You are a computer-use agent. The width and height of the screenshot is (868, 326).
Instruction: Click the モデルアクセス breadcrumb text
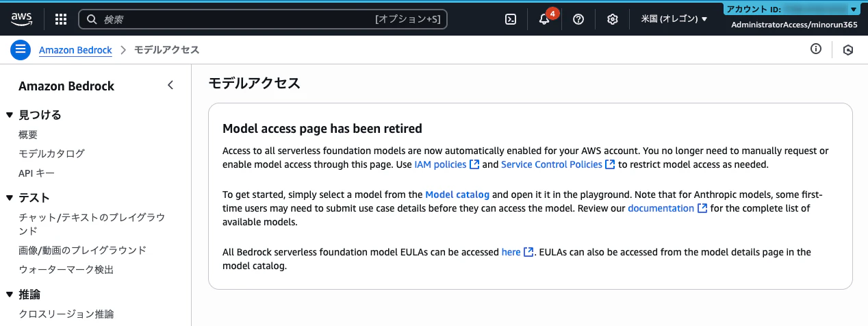pyautogui.click(x=166, y=50)
